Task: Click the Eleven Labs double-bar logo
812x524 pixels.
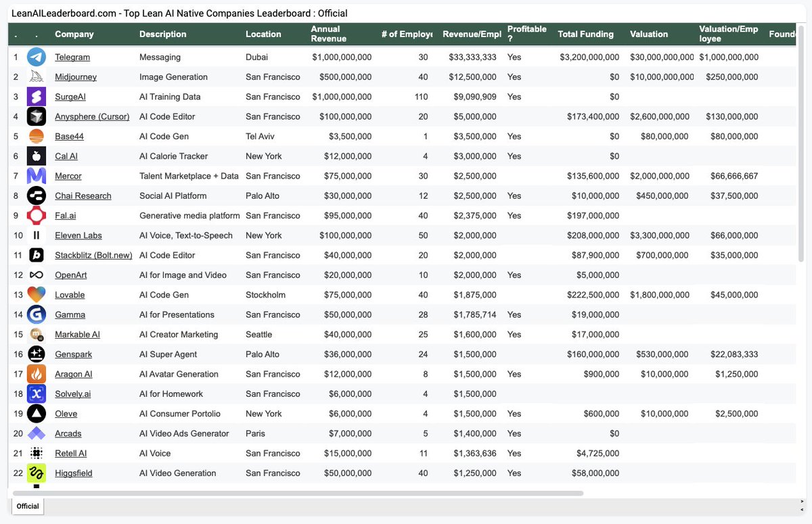Action: click(37, 235)
